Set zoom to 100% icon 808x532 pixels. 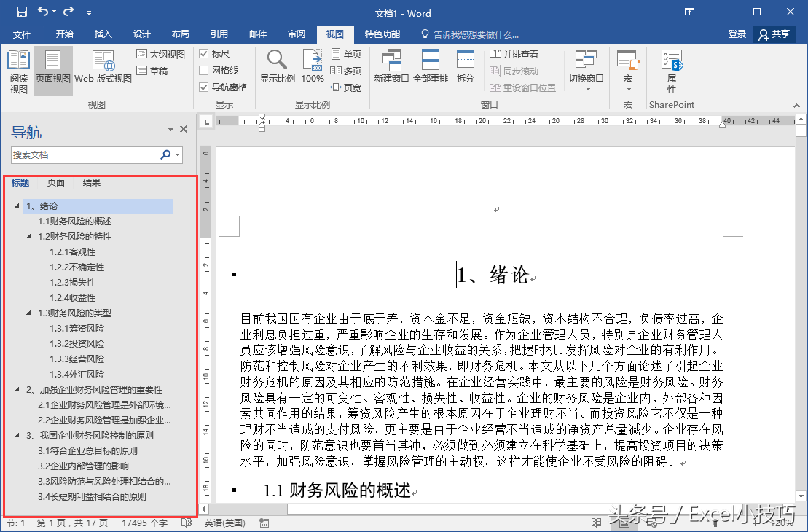[313, 66]
